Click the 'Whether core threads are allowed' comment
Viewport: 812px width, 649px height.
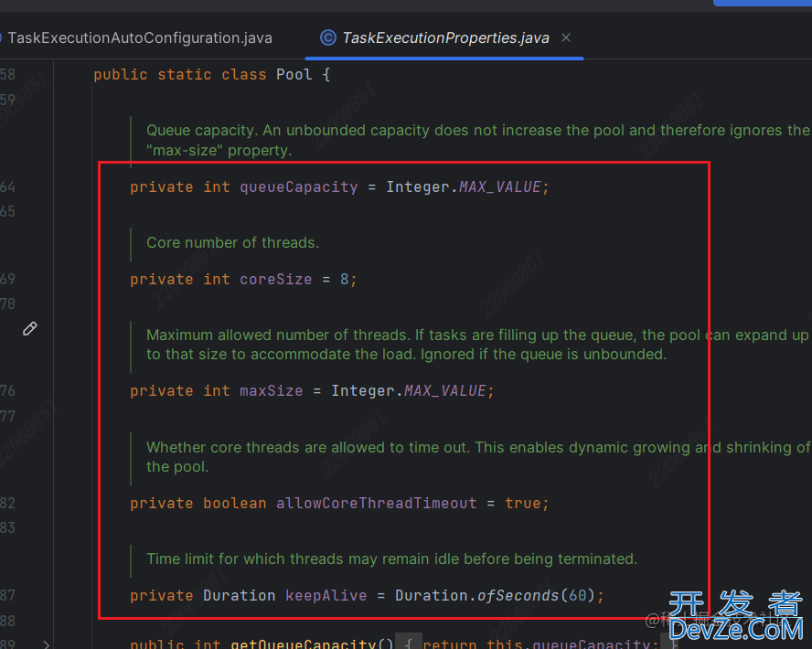[478, 457]
